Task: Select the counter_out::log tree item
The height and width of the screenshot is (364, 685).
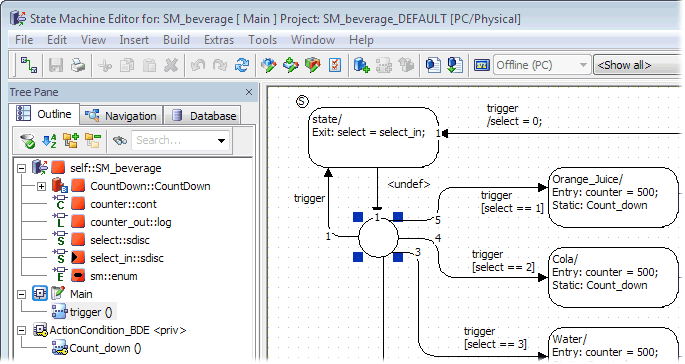Action: tap(131, 222)
